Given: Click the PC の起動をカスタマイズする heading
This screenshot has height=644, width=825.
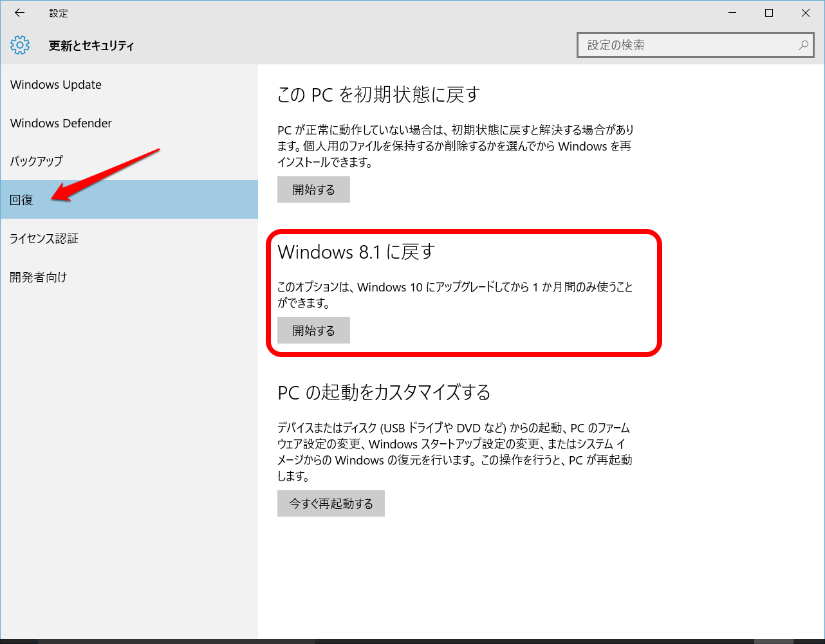Looking at the screenshot, I should click(384, 392).
